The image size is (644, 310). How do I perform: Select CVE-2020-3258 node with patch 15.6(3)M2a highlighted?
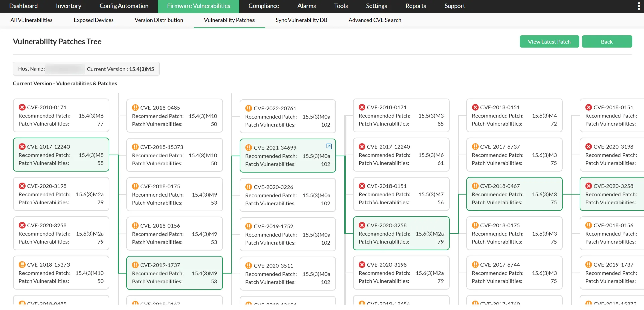(401, 234)
